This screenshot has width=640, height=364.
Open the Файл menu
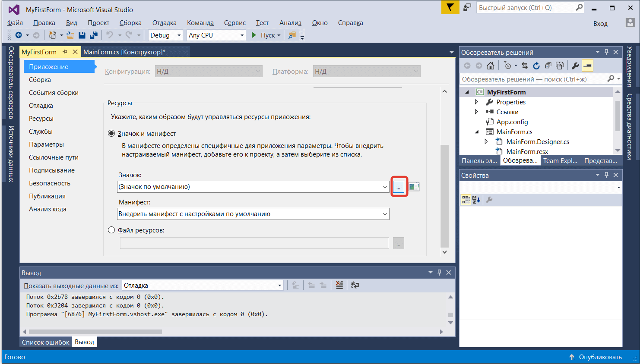tap(15, 23)
